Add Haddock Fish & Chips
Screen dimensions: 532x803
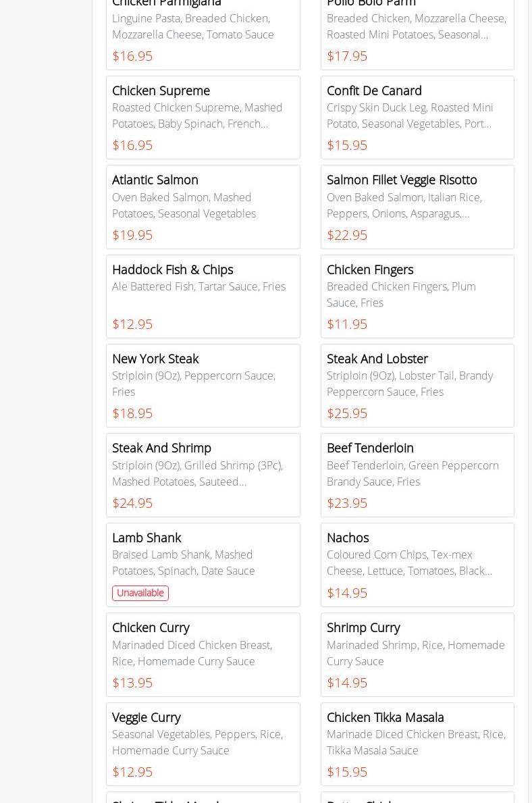coord(203,296)
